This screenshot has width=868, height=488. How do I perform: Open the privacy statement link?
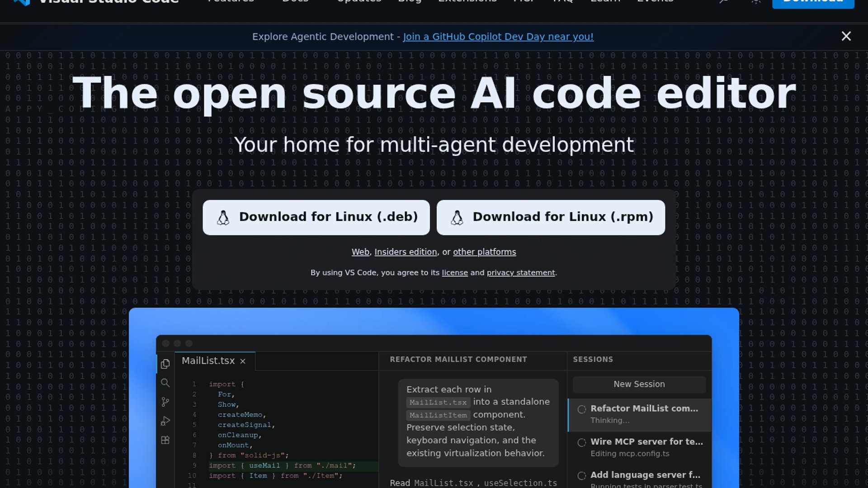(x=521, y=272)
